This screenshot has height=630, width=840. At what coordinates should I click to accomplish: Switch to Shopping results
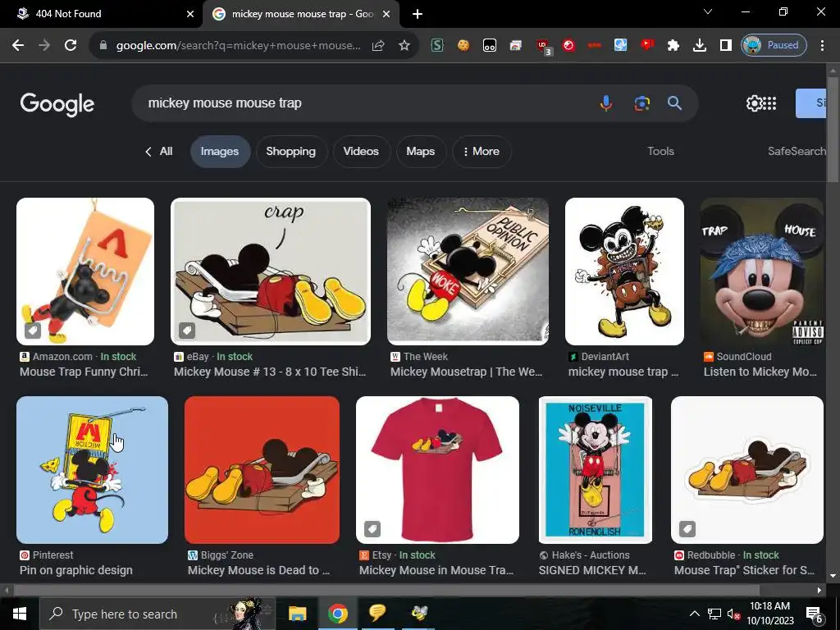pyautogui.click(x=291, y=152)
